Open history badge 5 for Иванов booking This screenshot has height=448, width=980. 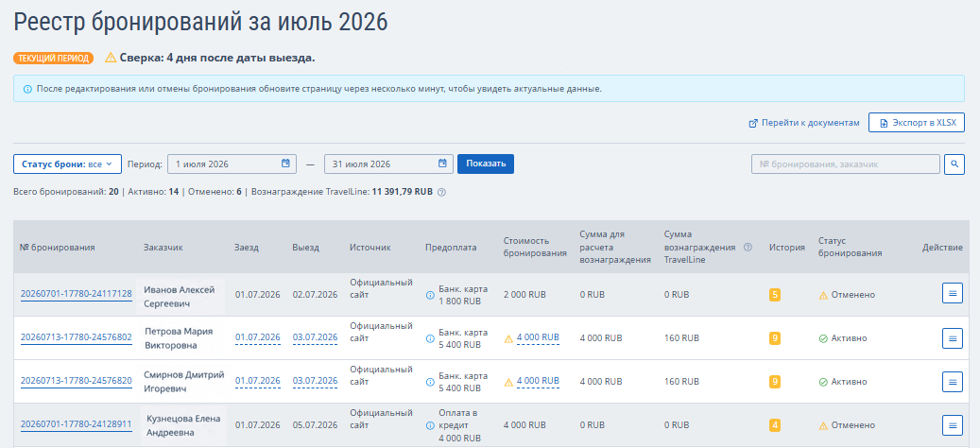click(x=775, y=295)
